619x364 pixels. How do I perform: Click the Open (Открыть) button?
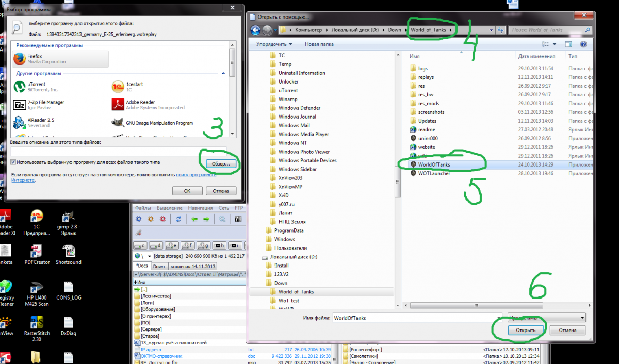pos(525,330)
